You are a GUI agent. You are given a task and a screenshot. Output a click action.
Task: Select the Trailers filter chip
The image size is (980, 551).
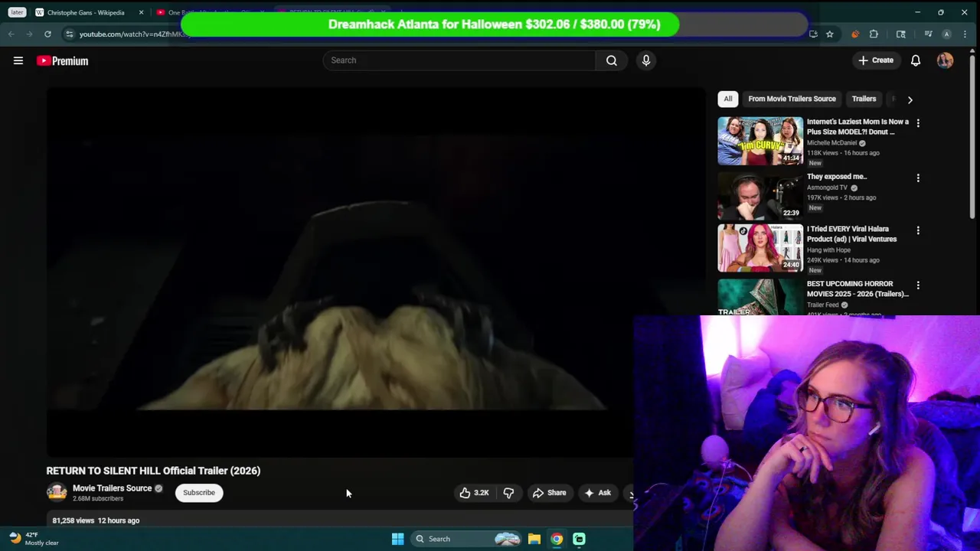point(864,99)
